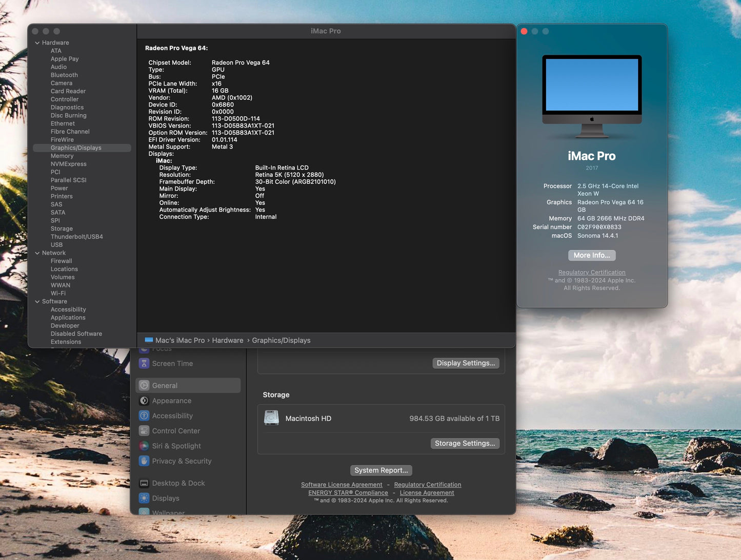Open the System Report... button
Viewport: 741px width, 560px height.
[x=381, y=470]
